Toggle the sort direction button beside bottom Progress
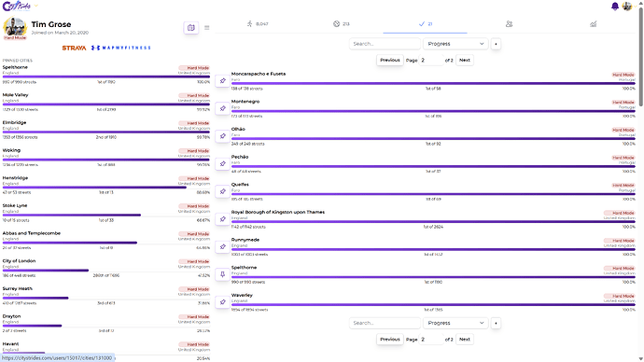The width and height of the screenshot is (644, 362). [x=496, y=323]
